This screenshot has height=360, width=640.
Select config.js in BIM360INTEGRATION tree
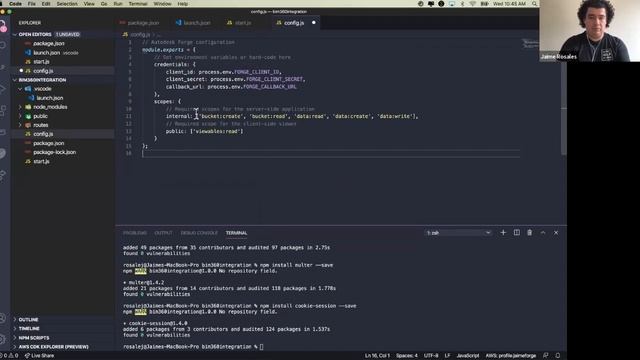tap(43, 134)
